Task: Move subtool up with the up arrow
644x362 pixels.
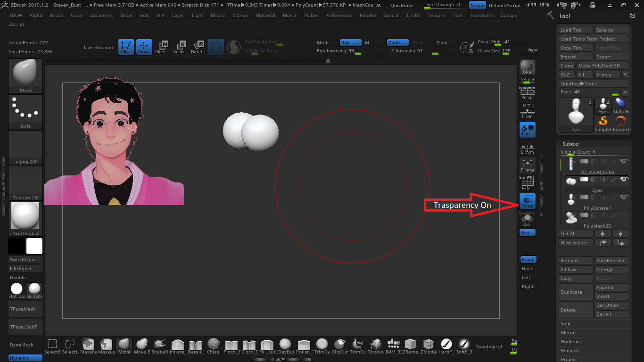Action: coord(603,234)
